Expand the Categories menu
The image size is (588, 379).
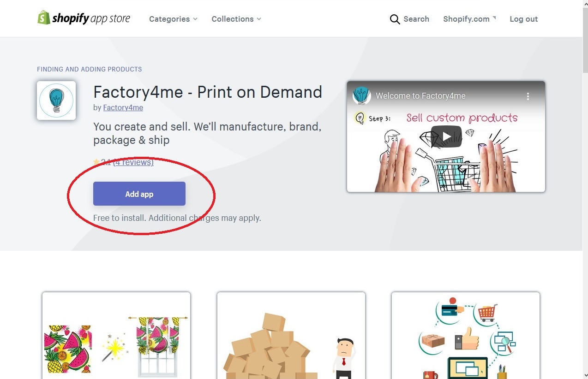[173, 19]
